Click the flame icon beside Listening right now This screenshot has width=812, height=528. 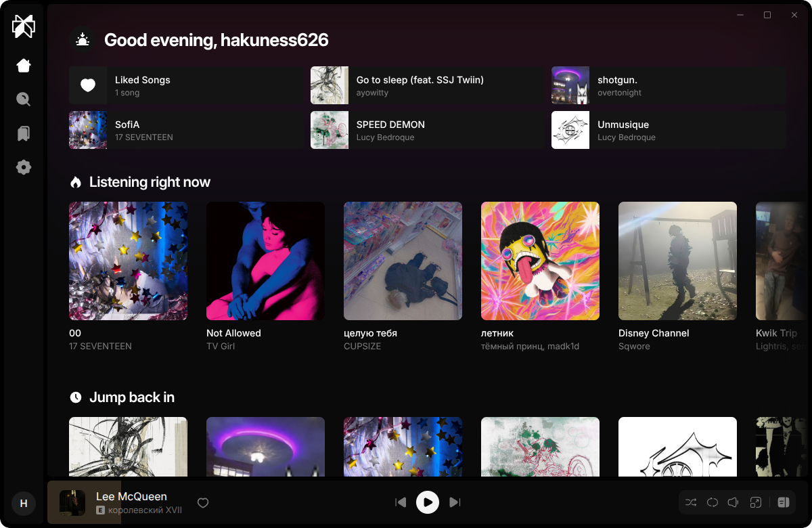point(76,182)
